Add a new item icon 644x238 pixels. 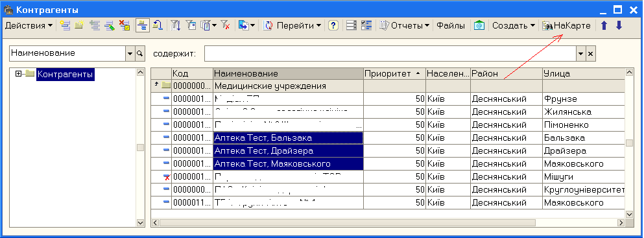pyautogui.click(x=65, y=25)
